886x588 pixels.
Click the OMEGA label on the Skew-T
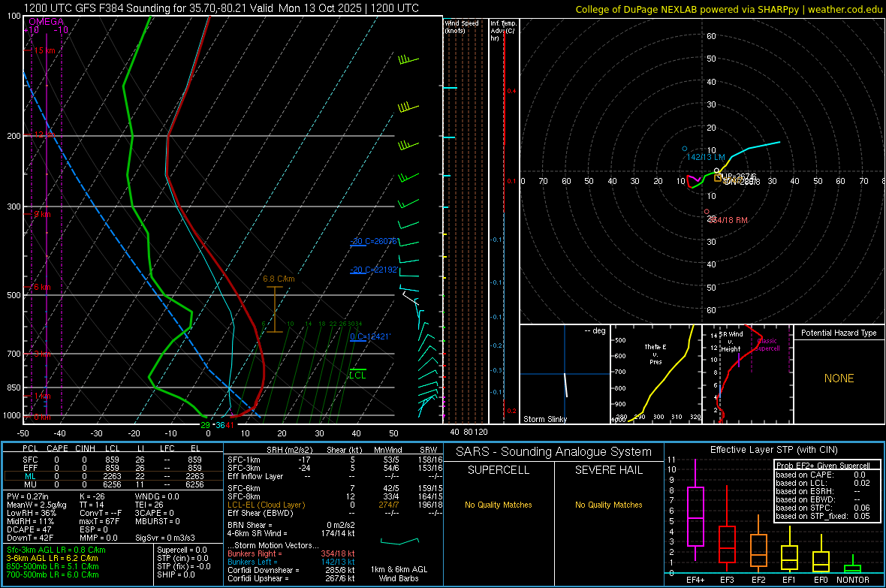(47, 22)
